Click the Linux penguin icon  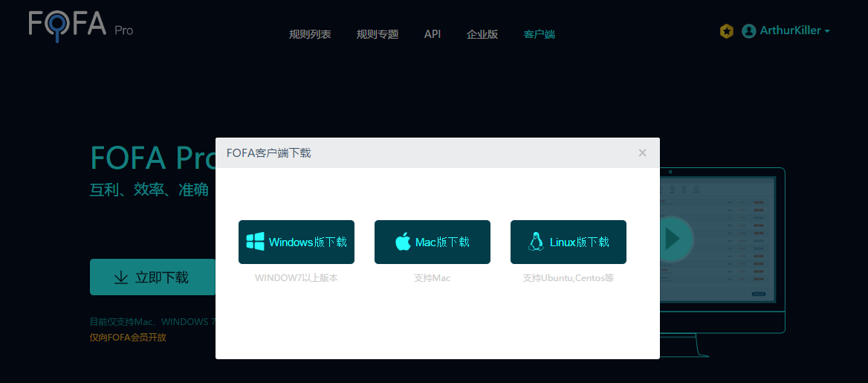535,242
